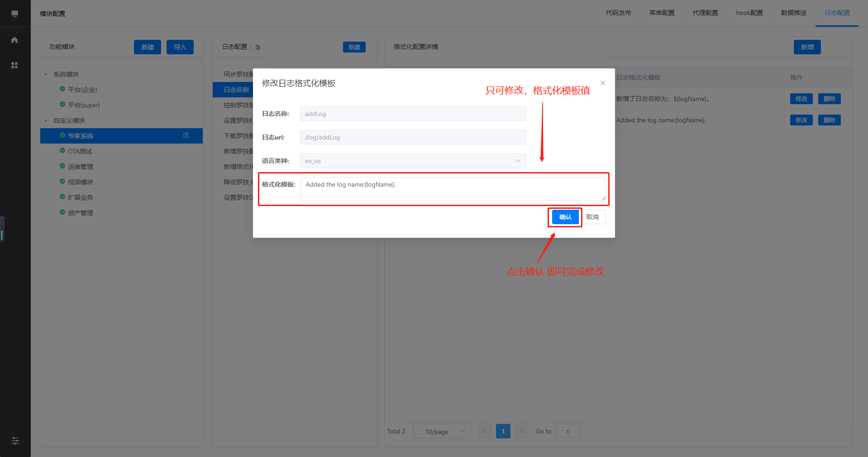Select the highlighted 日志名称 log entry
Screen dimensions: 868x457
pyautogui.click(x=233, y=90)
